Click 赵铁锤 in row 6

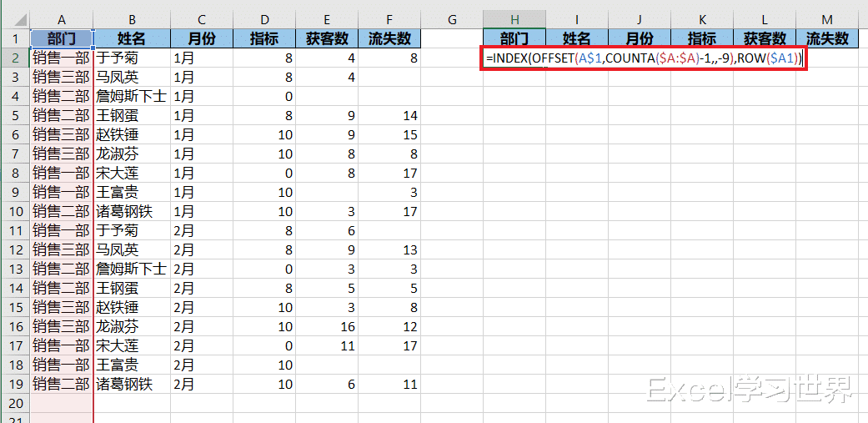coord(118,134)
